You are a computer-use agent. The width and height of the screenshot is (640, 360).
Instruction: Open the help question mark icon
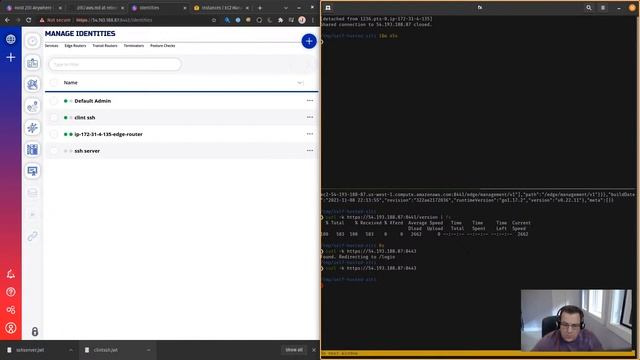11,292
